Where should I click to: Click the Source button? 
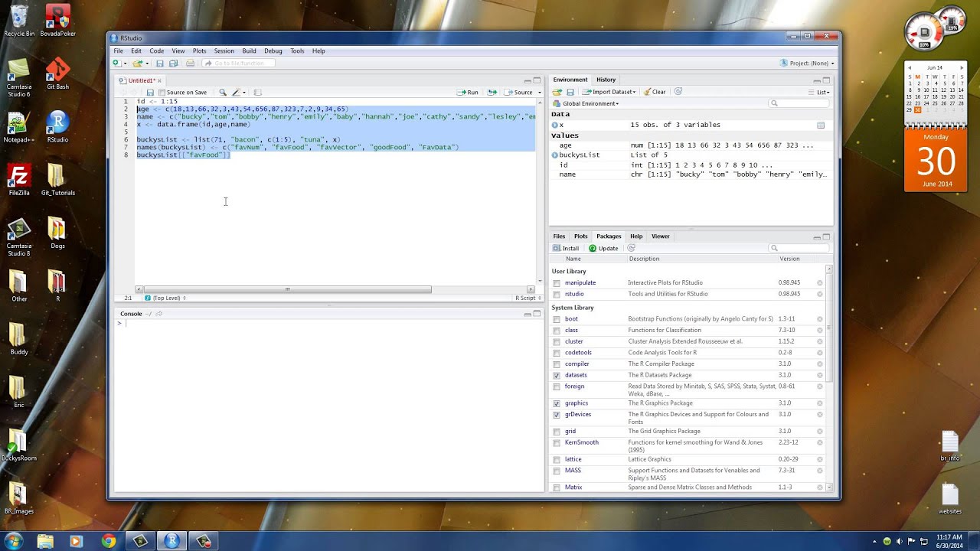pos(518,92)
